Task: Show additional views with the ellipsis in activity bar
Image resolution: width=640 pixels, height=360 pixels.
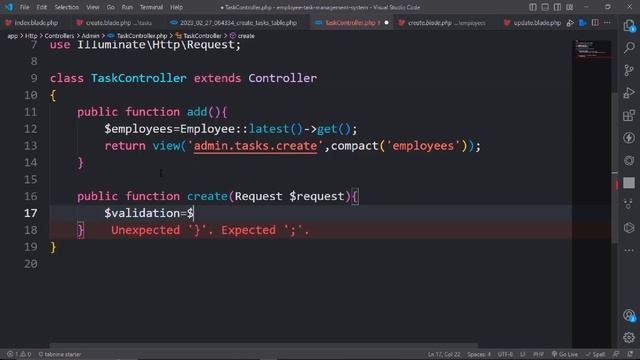Action: pyautogui.click(x=629, y=250)
